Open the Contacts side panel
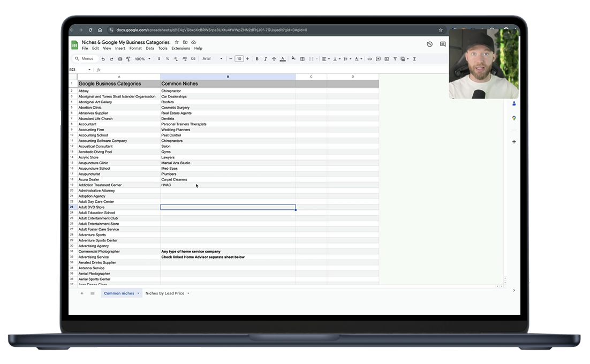Screen dimensions: 590x364 coord(514,103)
